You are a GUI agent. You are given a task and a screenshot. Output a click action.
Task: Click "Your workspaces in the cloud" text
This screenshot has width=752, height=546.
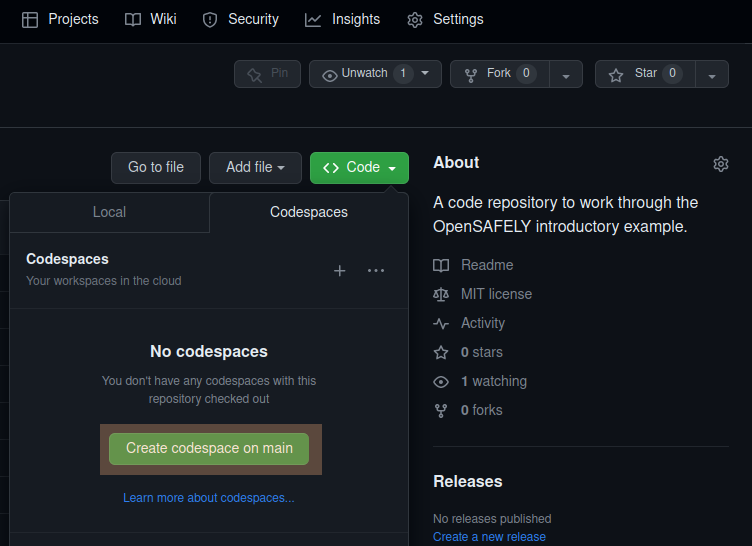coord(104,281)
